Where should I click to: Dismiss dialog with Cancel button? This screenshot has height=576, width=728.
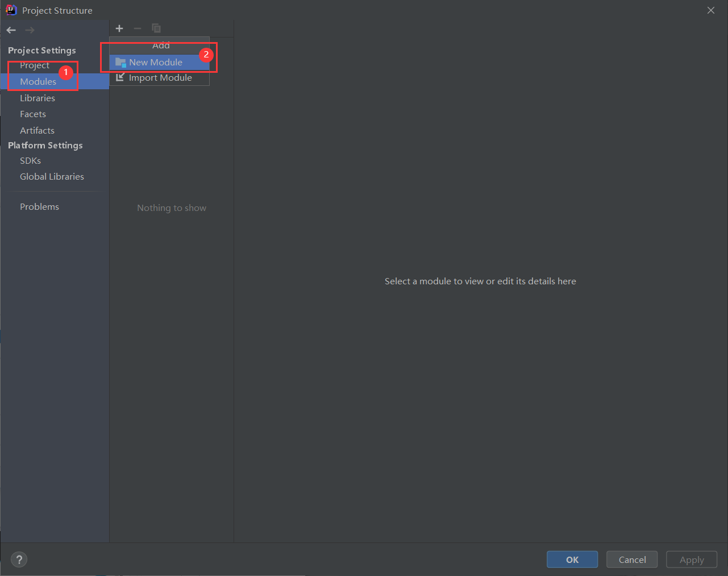[x=632, y=560]
